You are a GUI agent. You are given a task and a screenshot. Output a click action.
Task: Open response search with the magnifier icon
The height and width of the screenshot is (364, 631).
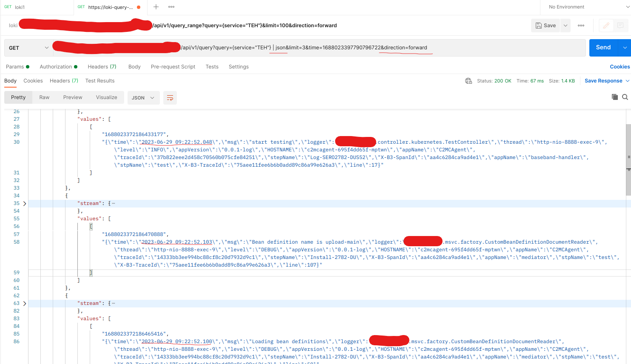[625, 97]
